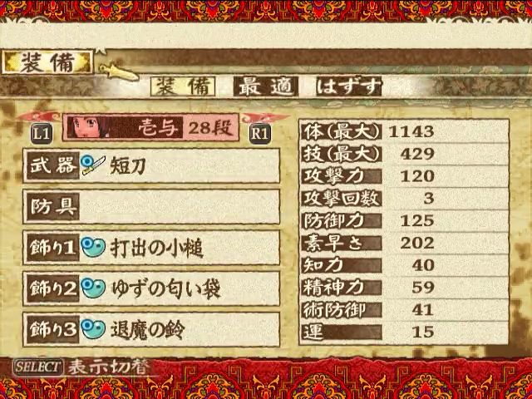
Task: Choose the はずす remove menu option
Action: click(349, 86)
